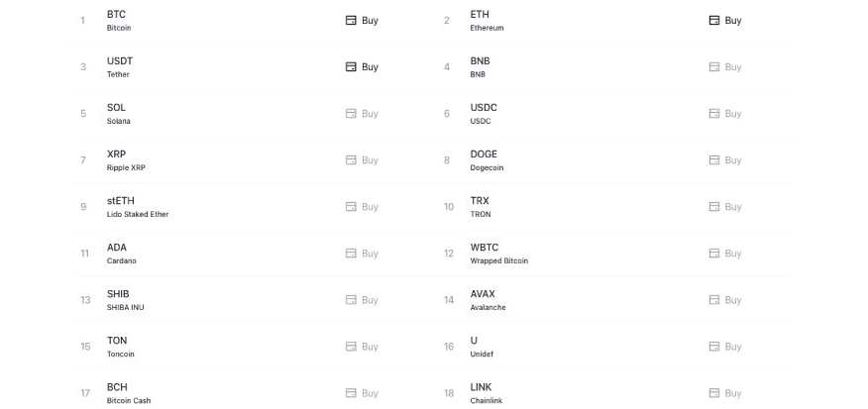The image size is (868, 409).
Task: Click the rank 16 Unidef row
Action: tap(481, 346)
